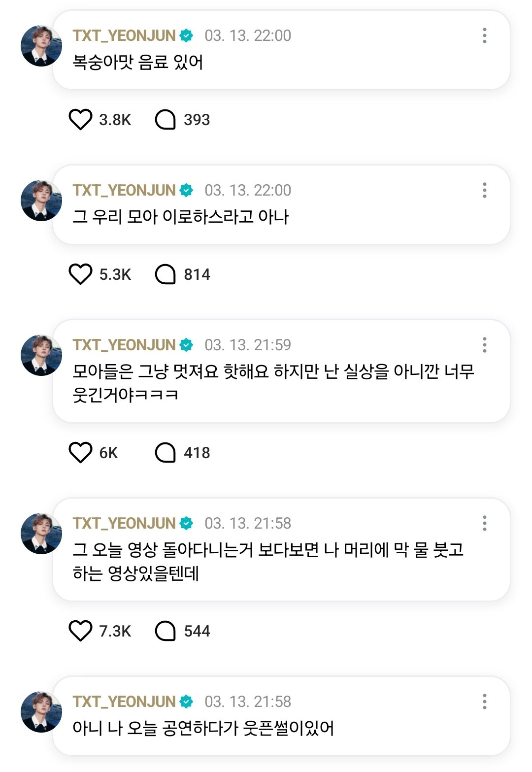Open the post reading 그 우리 모아 이로하스라고 아나
532x772 pixels.
(x=181, y=217)
